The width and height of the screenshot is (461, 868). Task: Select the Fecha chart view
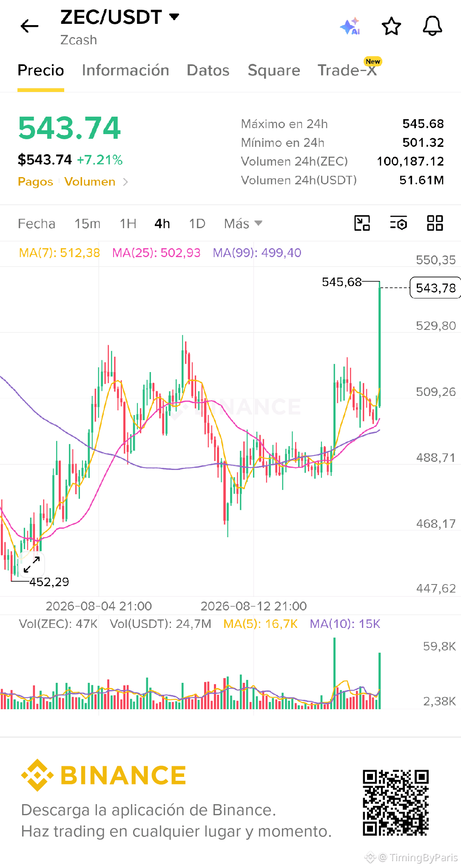coord(37,223)
